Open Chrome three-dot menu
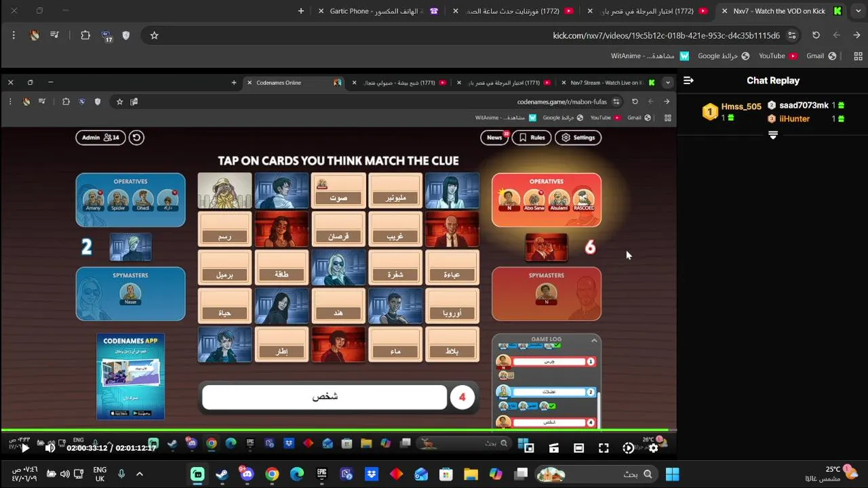This screenshot has height=488, width=868. point(14,35)
